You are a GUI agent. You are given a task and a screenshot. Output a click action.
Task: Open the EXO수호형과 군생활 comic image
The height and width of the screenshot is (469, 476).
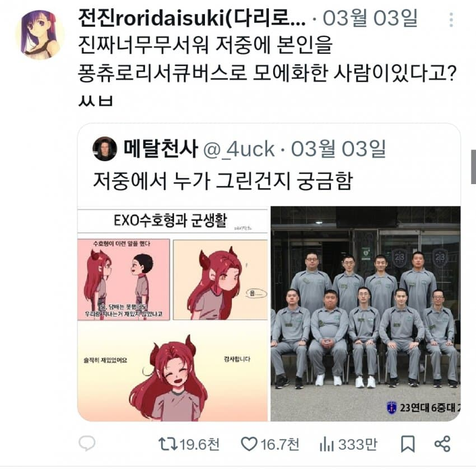(172, 314)
